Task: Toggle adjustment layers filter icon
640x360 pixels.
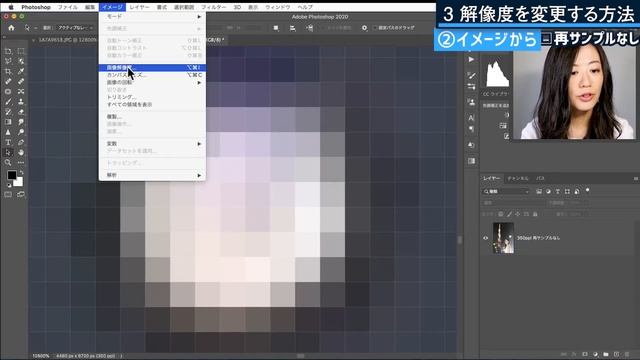Action: click(x=548, y=191)
